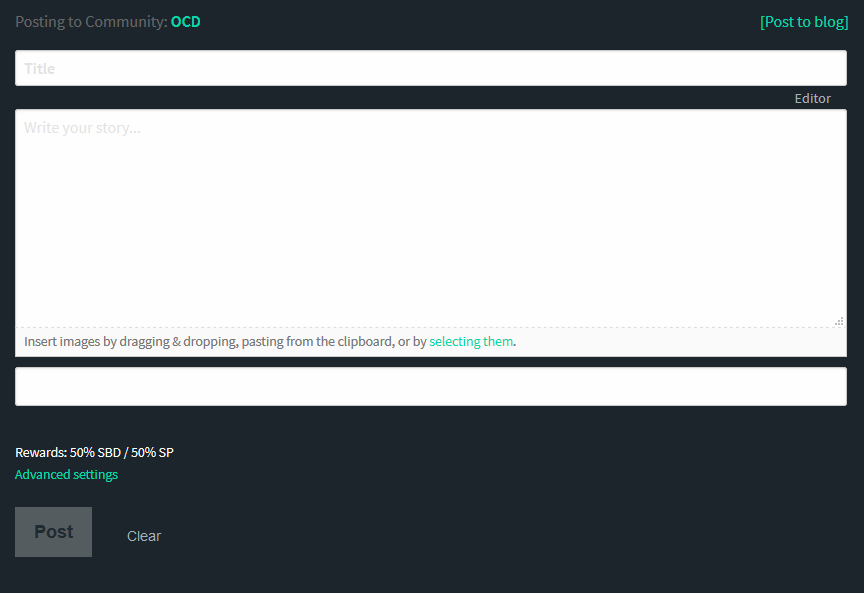
Task: Click the empty tags field above Rewards
Action: pos(430,386)
